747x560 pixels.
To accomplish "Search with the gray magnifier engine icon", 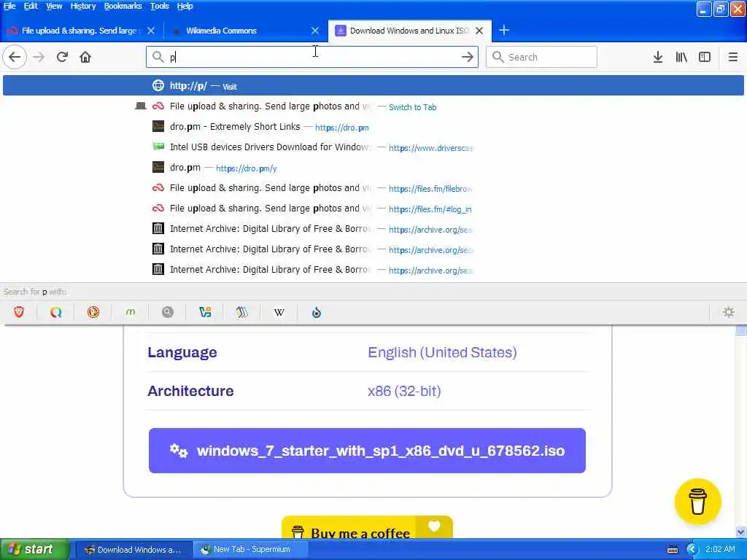I will pos(168,312).
